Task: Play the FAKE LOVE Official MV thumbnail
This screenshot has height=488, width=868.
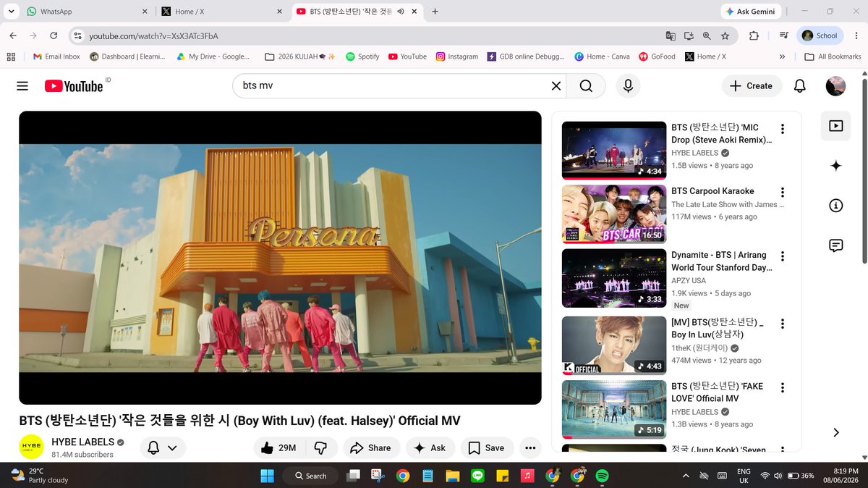Action: click(614, 409)
